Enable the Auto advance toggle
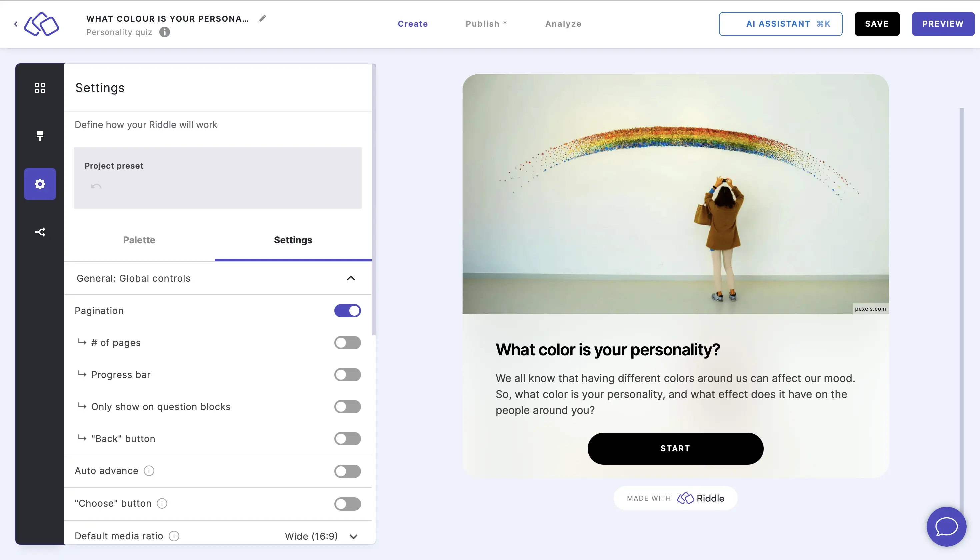 (x=347, y=470)
